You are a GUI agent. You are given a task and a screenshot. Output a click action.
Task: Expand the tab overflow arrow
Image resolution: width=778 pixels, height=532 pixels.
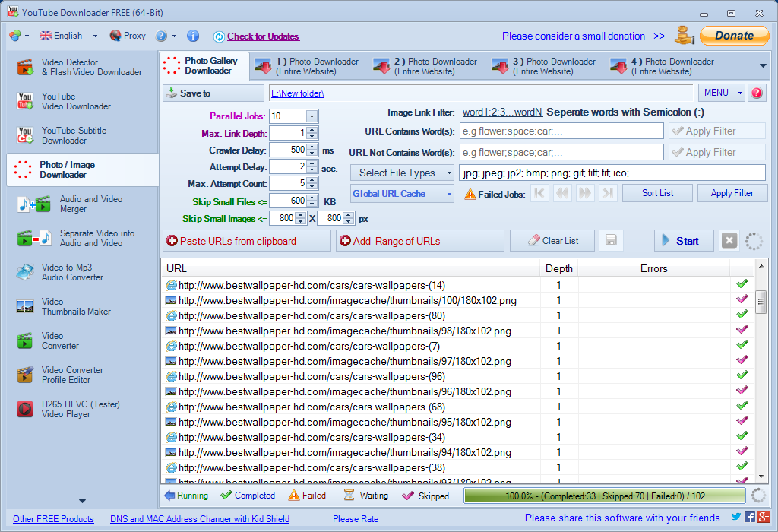click(x=763, y=65)
